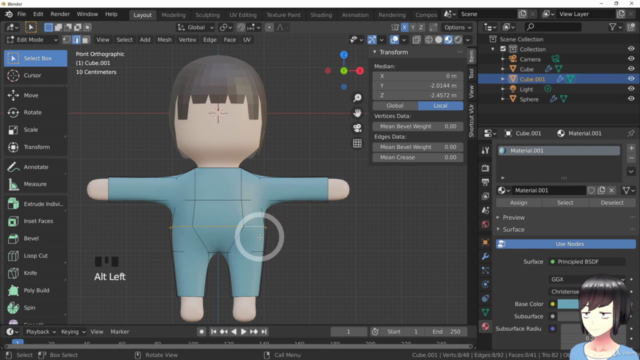This screenshot has width=640, height=360.
Task: Click the outliner search field
Action: click(553, 27)
